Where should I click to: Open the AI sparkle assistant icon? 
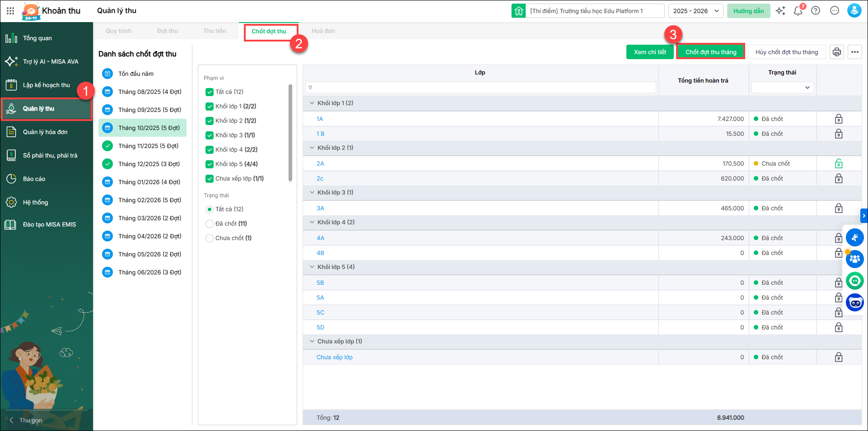[x=780, y=11]
